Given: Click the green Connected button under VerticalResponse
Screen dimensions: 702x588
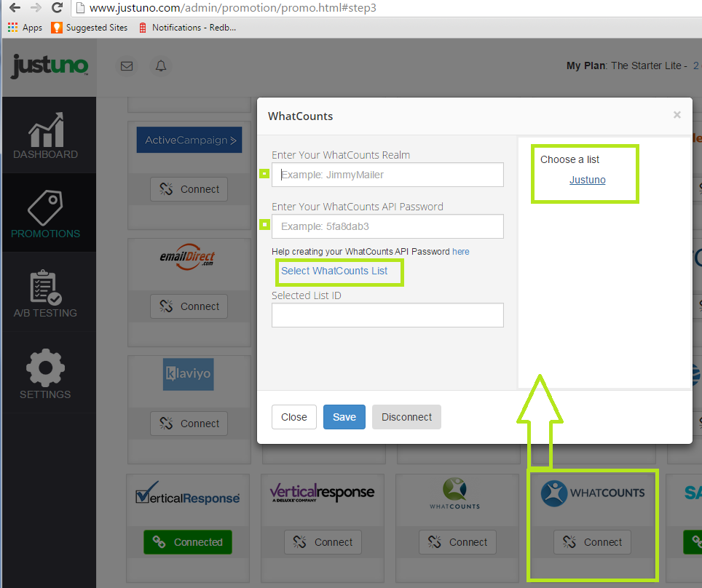Looking at the screenshot, I should pyautogui.click(x=188, y=542).
